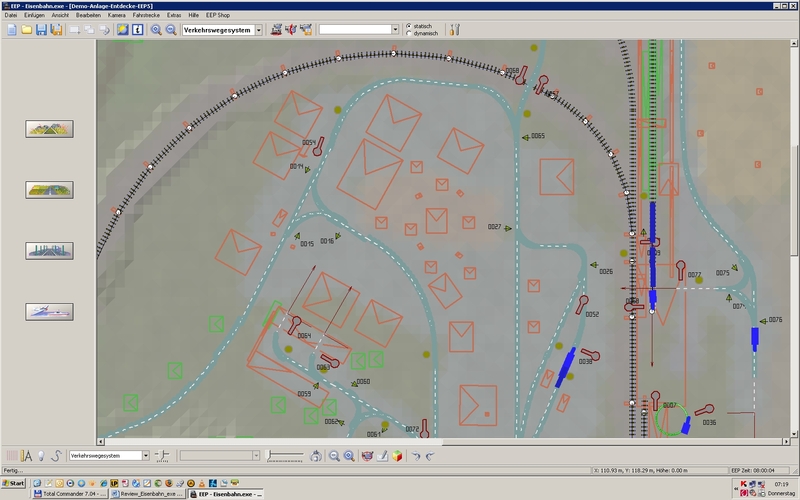Click the EEP - Eisenbahn.exe taskbar button
Screen dimensions: 800x500
pos(227,494)
